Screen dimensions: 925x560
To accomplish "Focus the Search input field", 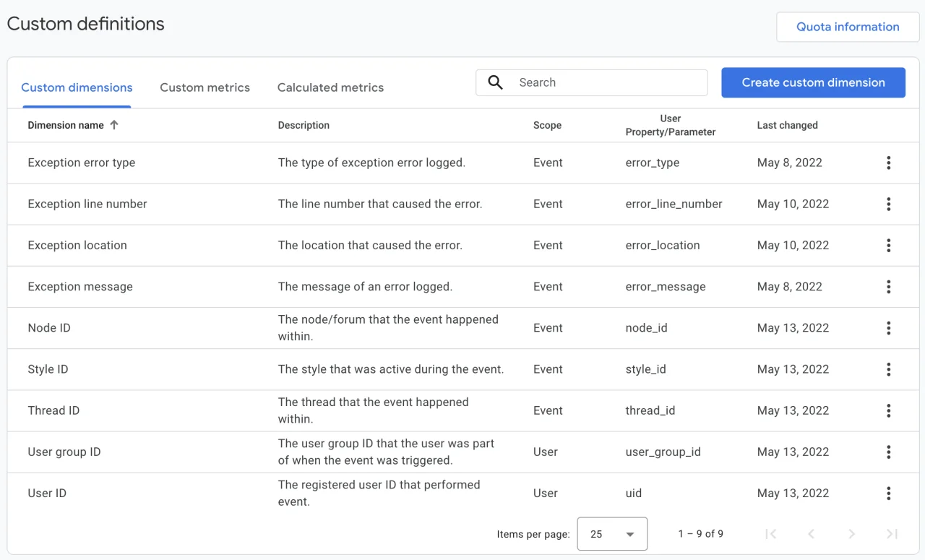I will click(607, 82).
